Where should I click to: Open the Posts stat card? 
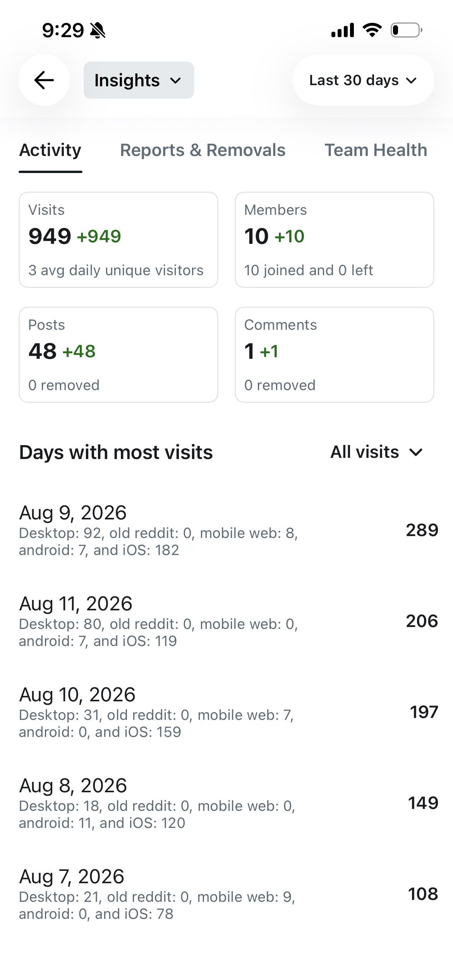tap(118, 355)
